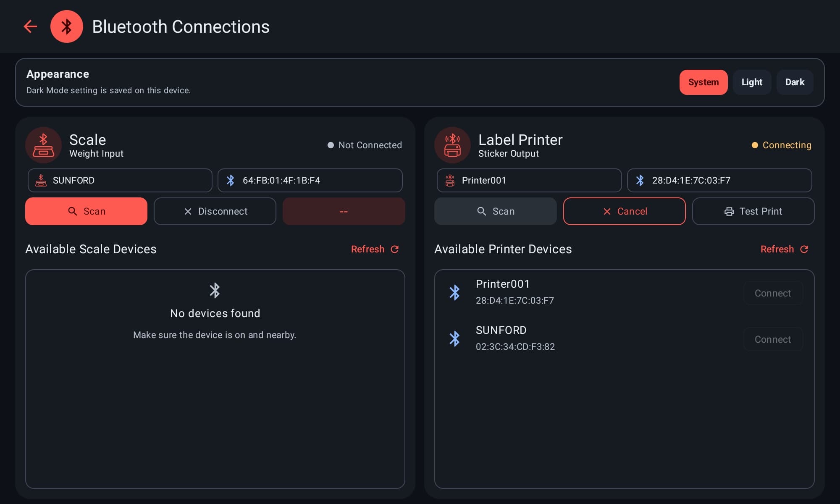Click the SUNFORD scale name field

click(120, 180)
